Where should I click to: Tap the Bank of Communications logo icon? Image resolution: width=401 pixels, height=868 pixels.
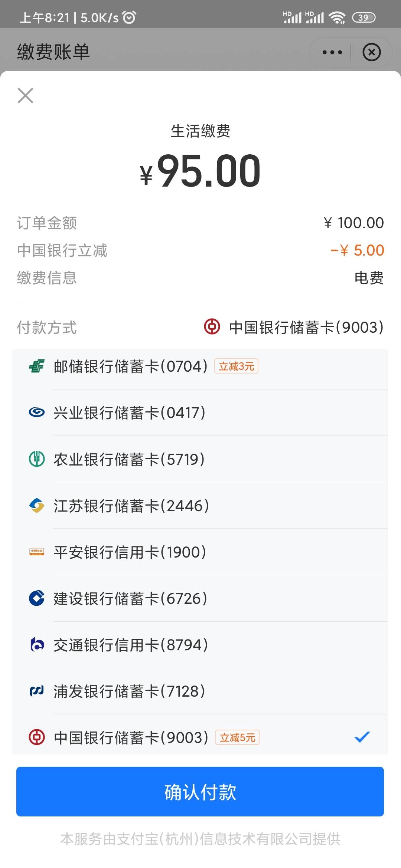click(37, 645)
